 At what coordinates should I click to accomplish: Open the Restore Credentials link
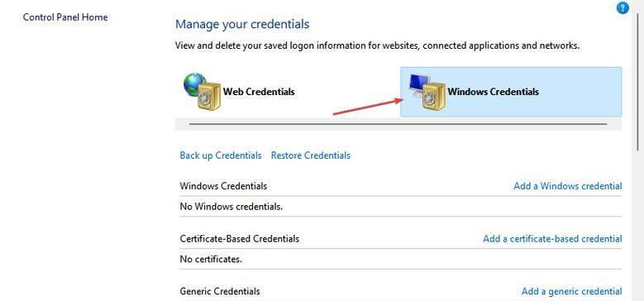311,155
